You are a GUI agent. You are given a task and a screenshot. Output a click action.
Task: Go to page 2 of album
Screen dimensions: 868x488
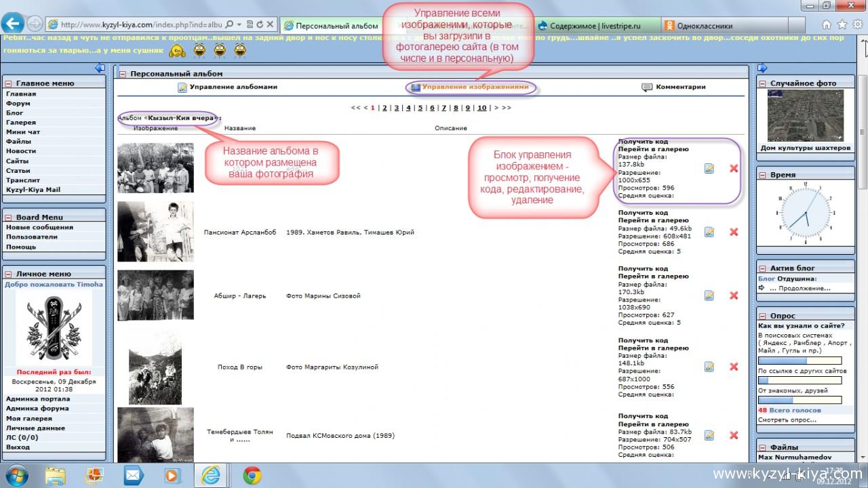pos(384,108)
